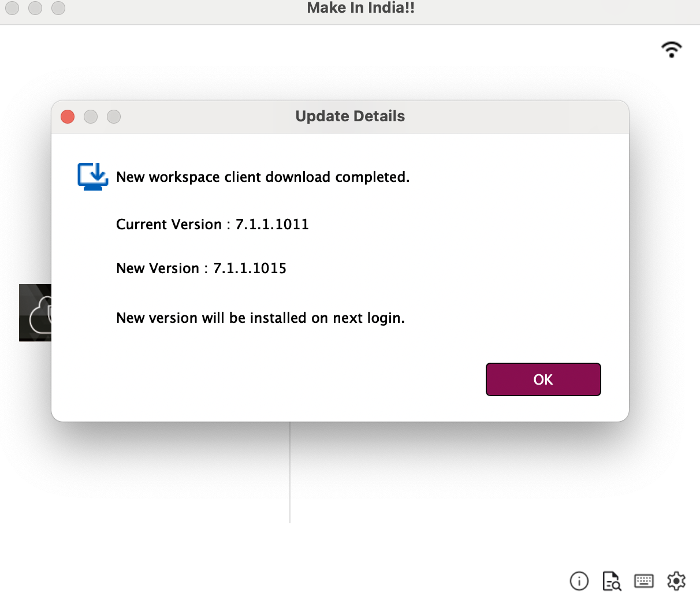
Task: Click the Wi-Fi signal status icon
Action: pos(671,50)
